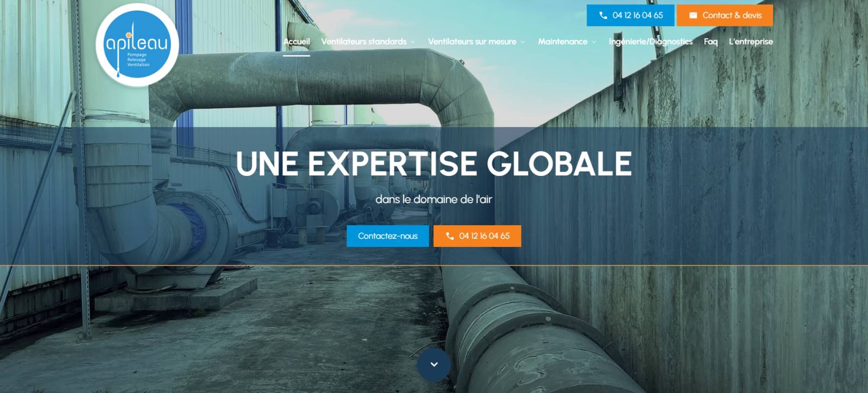This screenshot has width=868, height=393.
Task: Expand the chevron next to Ventilateurs sur mesure
Action: pyautogui.click(x=522, y=42)
